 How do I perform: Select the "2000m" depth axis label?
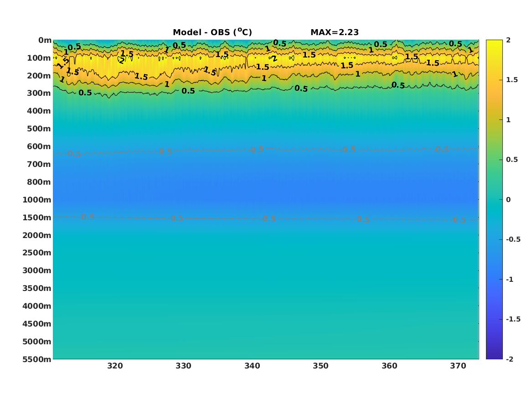coord(36,235)
